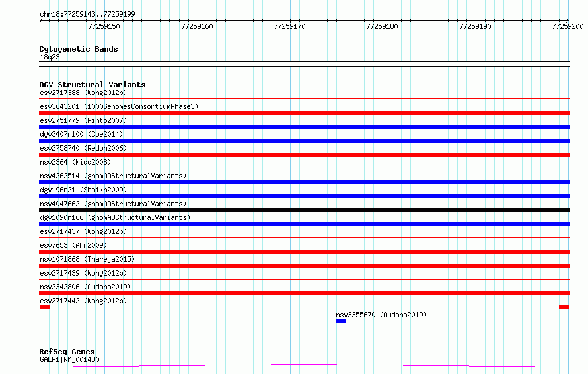Screen dimensions: 588x374
Task: Click dgv1090n166 (gnomADStructuralVariants) label
Action: (115, 217)
